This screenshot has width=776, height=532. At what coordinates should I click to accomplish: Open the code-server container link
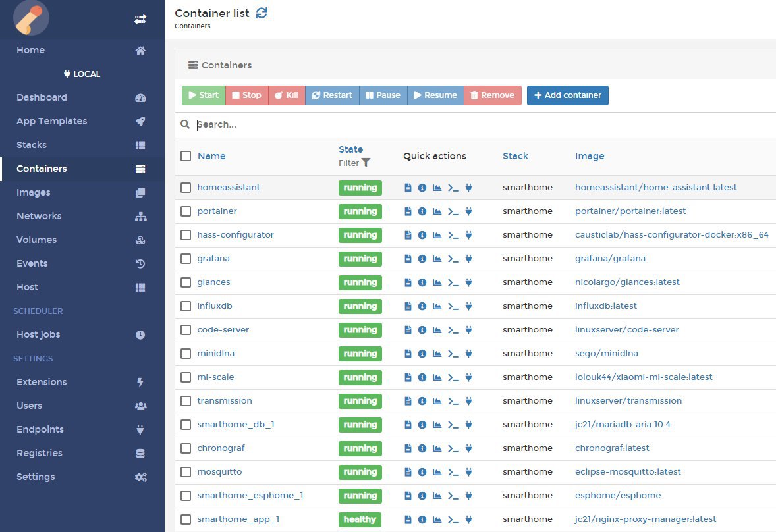223,331
